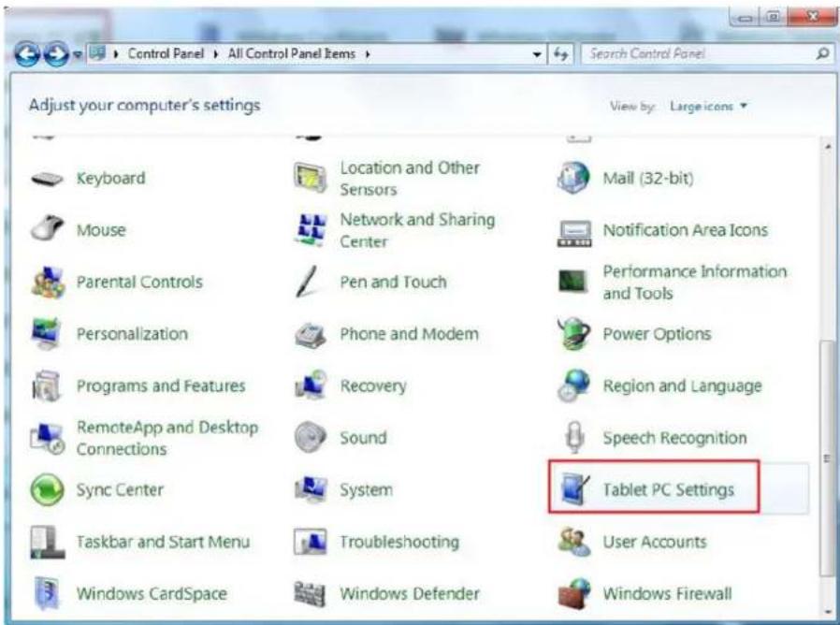Click the search magnifier icon

[822, 53]
